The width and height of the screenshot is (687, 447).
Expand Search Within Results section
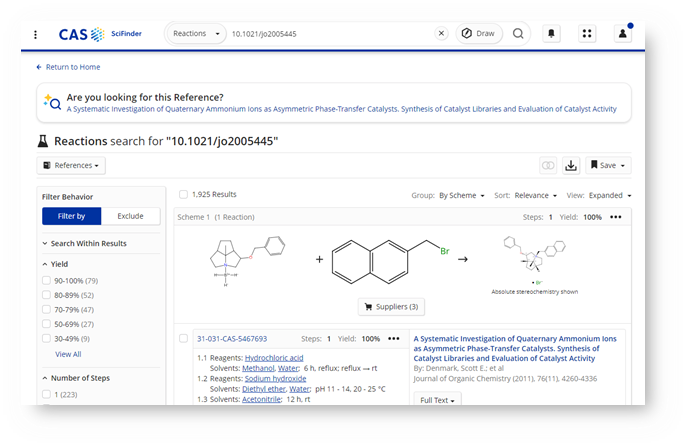pos(84,243)
